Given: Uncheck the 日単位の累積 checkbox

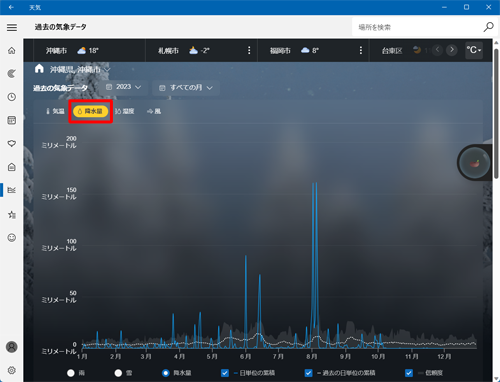Looking at the screenshot, I should 225,373.
